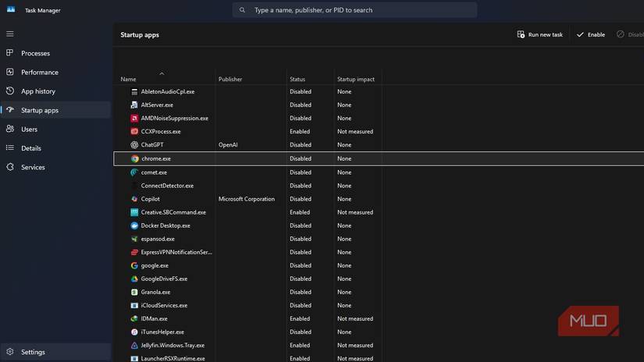
Task: Click the Enabled status for IDMan.exe
Action: click(300, 319)
